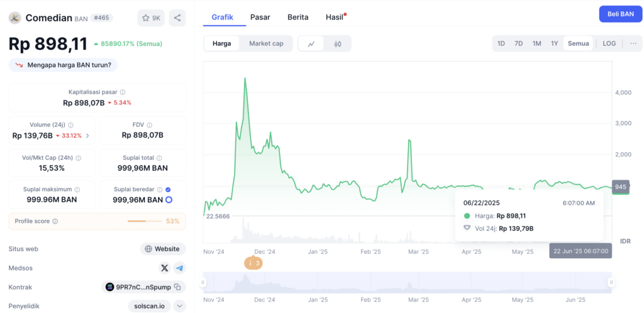644x313 pixels.
Task: Open the solscan.io explorer link
Action: pos(150,306)
